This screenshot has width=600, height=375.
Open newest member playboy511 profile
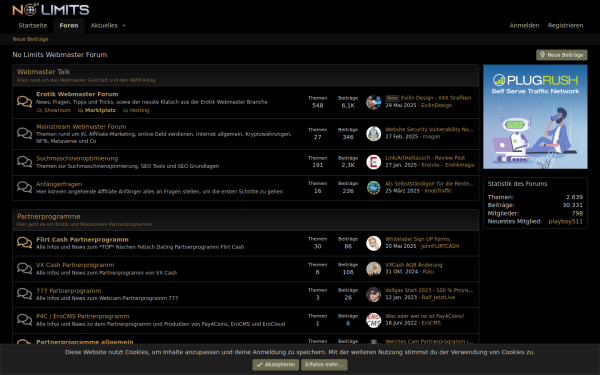point(566,221)
